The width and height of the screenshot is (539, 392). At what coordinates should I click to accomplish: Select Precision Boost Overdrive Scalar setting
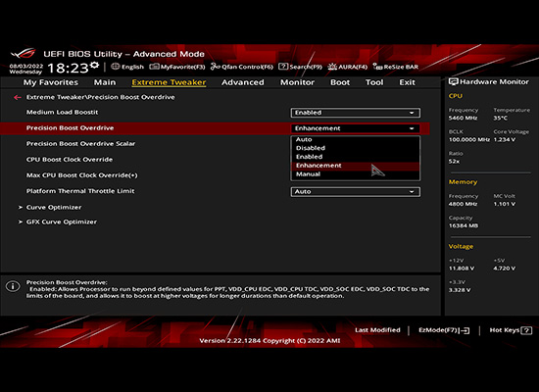pyautogui.click(x=80, y=144)
